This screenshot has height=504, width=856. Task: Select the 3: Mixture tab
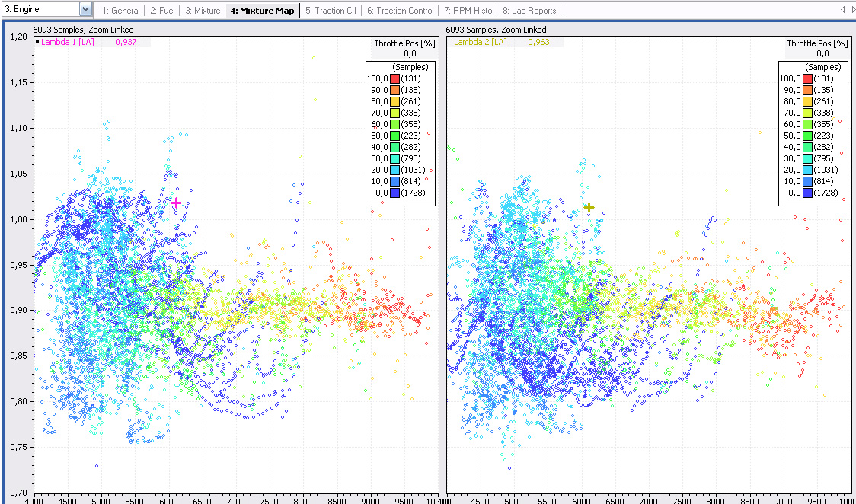pos(202,11)
